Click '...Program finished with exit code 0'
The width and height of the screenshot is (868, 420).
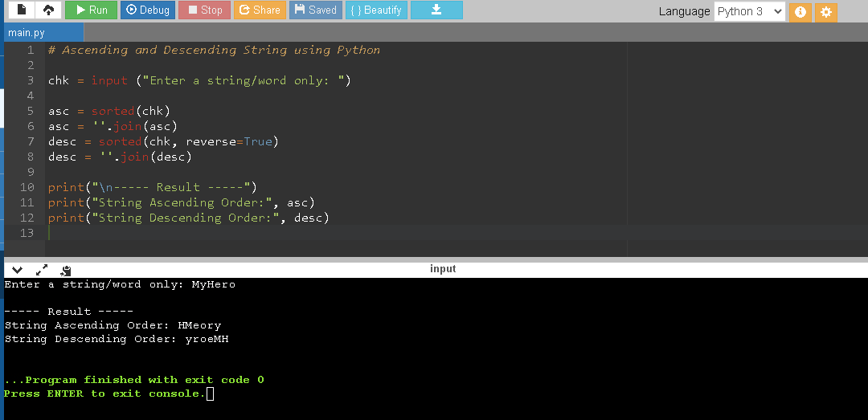(134, 380)
